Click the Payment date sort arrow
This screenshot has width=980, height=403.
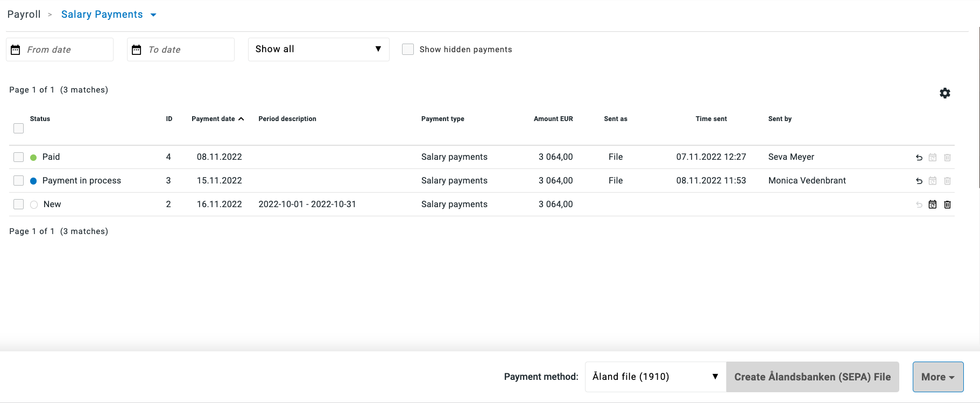coord(241,119)
